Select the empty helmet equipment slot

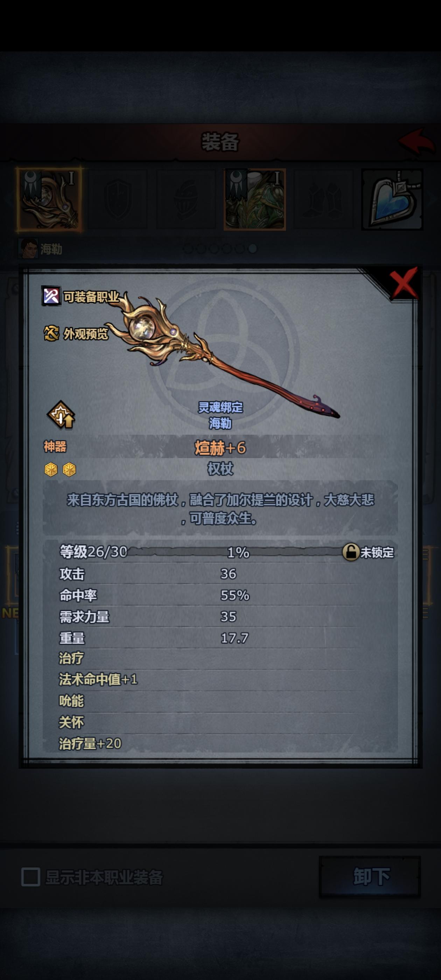186,199
